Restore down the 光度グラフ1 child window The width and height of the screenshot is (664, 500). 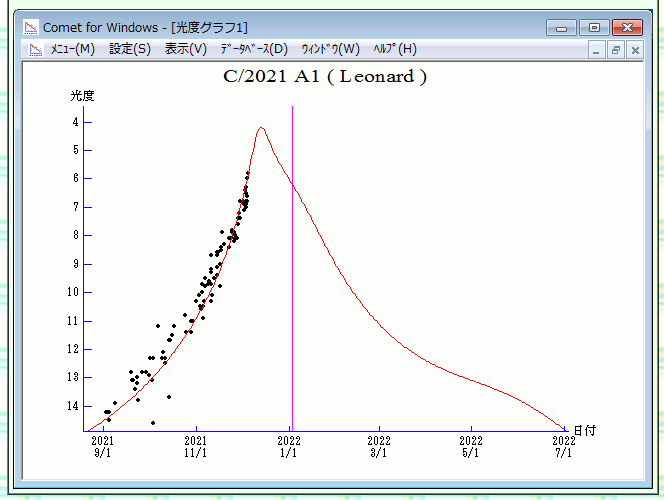coord(615,49)
